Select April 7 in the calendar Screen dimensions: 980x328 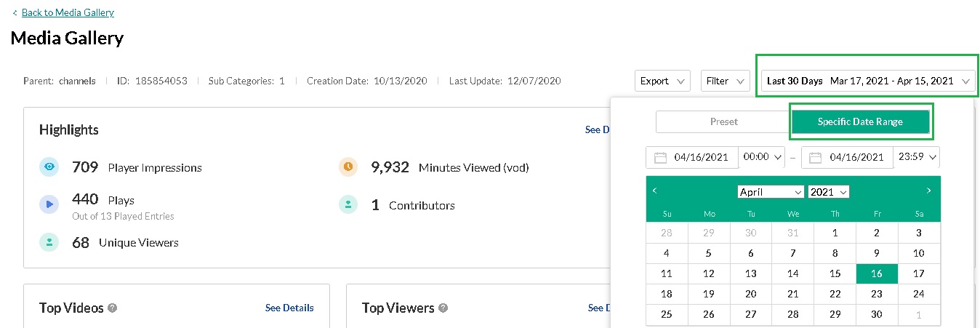click(x=793, y=253)
